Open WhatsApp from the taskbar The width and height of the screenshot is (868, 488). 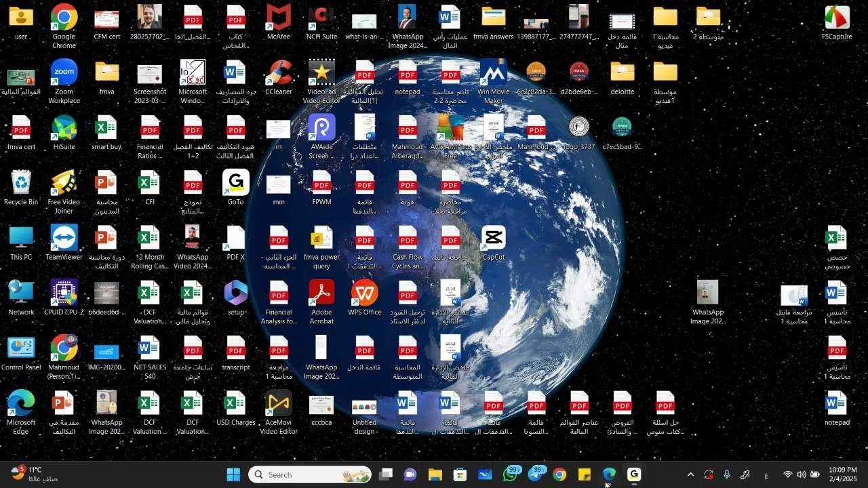(510, 474)
